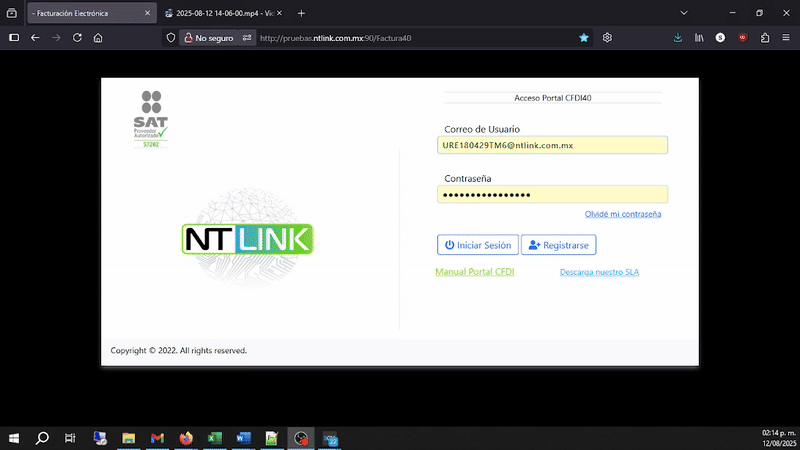
Task: Focus the Contraseña password field
Action: (x=552, y=194)
